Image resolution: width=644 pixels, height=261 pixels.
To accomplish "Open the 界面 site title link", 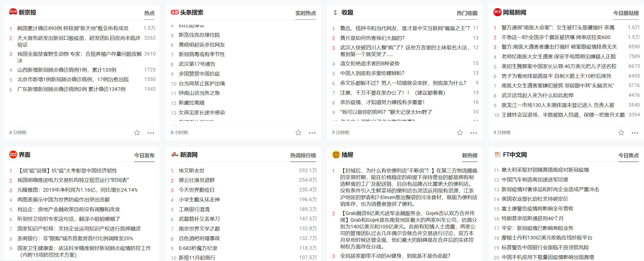I will (24, 155).
